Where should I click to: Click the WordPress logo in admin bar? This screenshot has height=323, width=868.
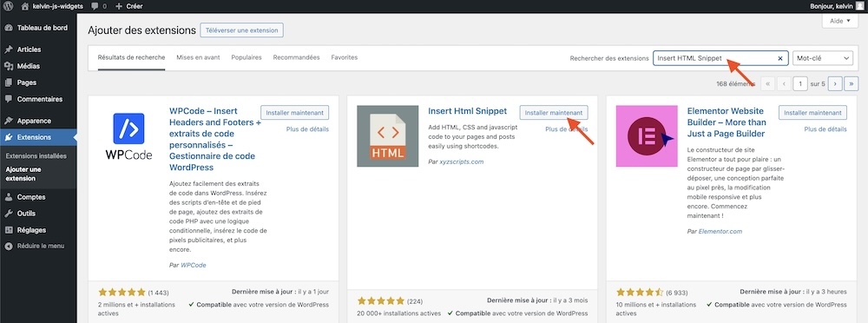click(9, 6)
